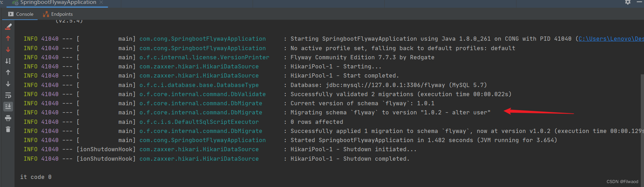Image resolution: width=644 pixels, height=187 pixels.
Task: Click 'No active profile set' log message
Action: 403,48
